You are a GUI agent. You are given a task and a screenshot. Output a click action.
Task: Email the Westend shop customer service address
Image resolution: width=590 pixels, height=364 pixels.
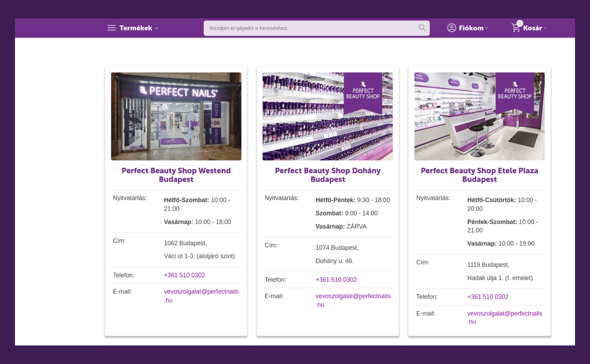pos(201,296)
